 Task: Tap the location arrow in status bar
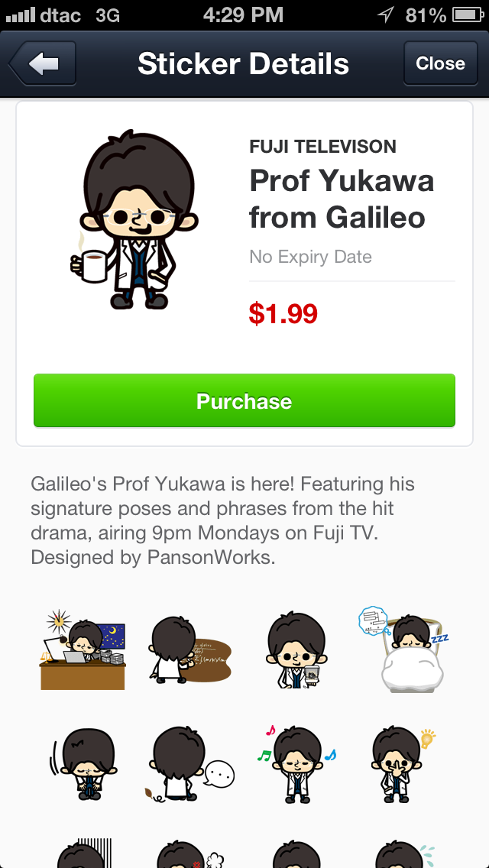coord(385,15)
